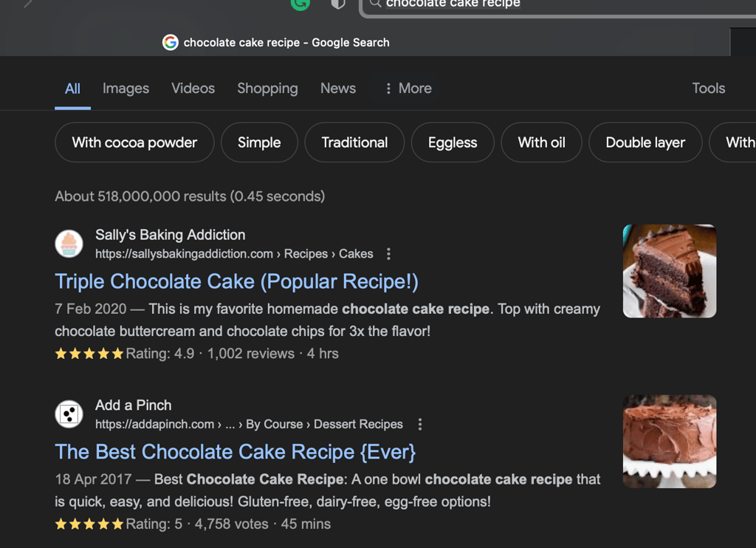Click Sally's Baking Addiction site favicon
The height and width of the screenshot is (548, 756).
[69, 244]
